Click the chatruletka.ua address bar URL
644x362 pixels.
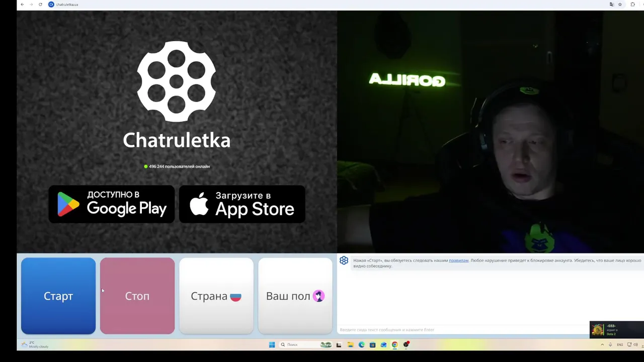(x=66, y=5)
